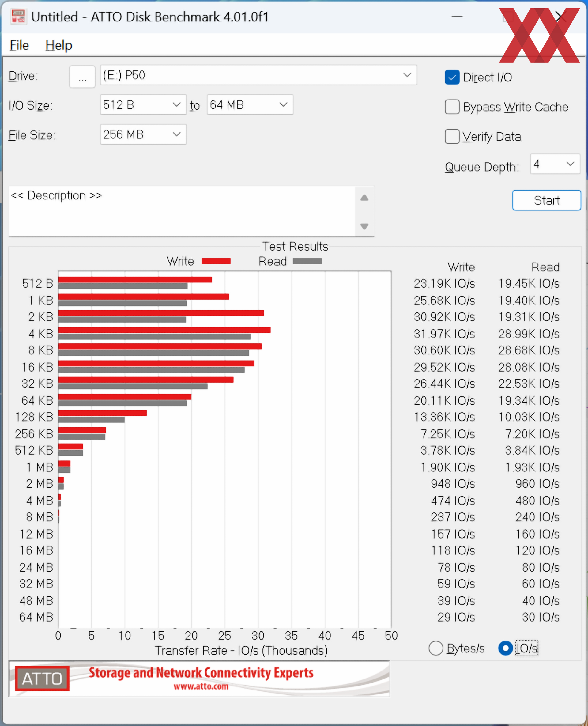Viewport: 588px width, 726px height.
Task: Click the www.atto.com link
Action: (x=201, y=686)
